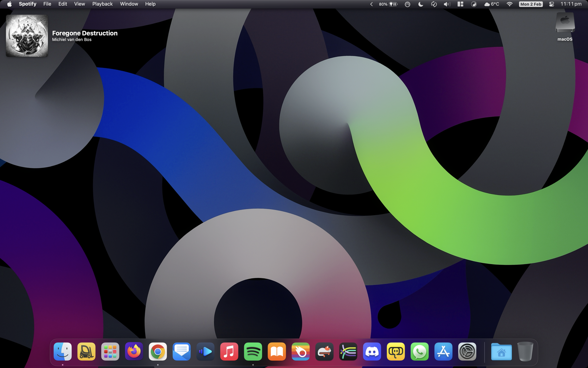This screenshot has height=368, width=588.
Task: Open the App Store from the Dock
Action: 443,351
